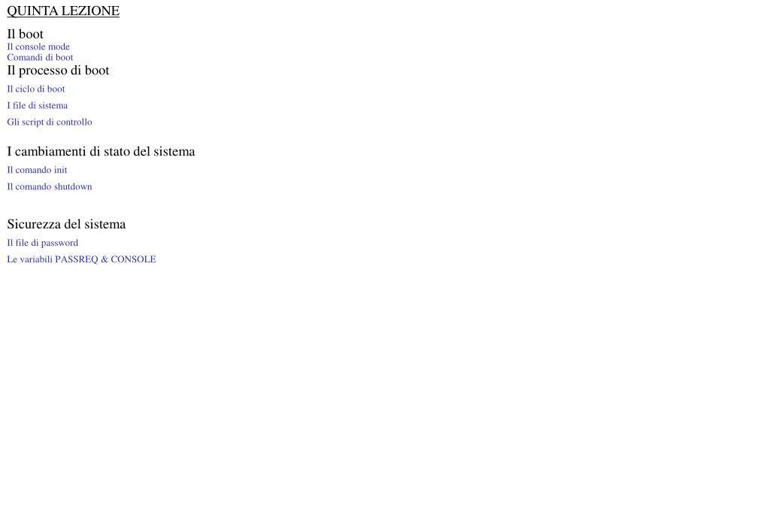Open 'Le variabili PASSREQ & CONSOLE' link

click(x=81, y=259)
